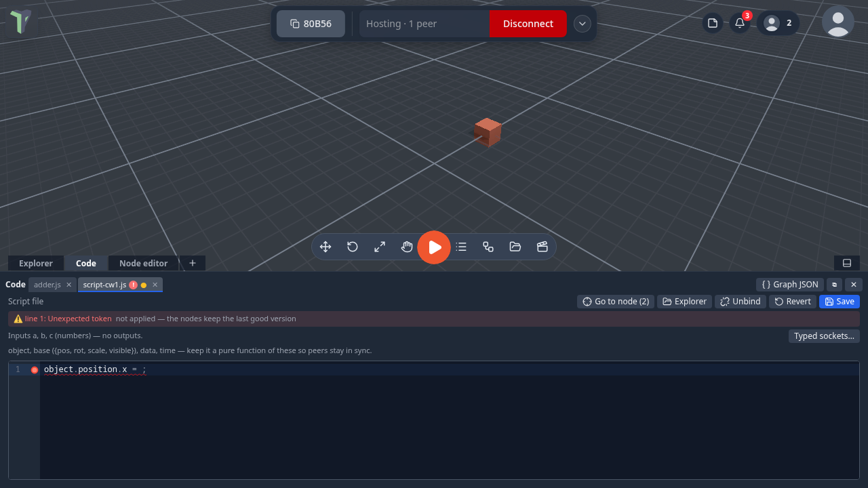Start playback with the orange play button
The width and height of the screenshot is (868, 488).
click(x=434, y=247)
